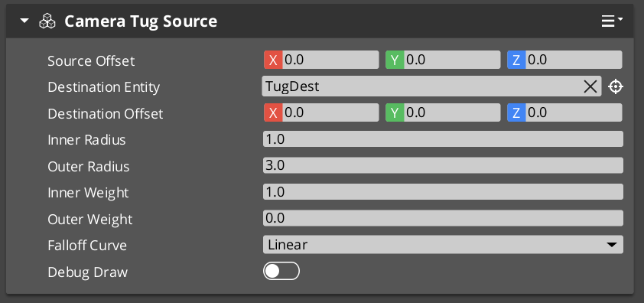Edit the Destination Offset Z value

click(574, 112)
